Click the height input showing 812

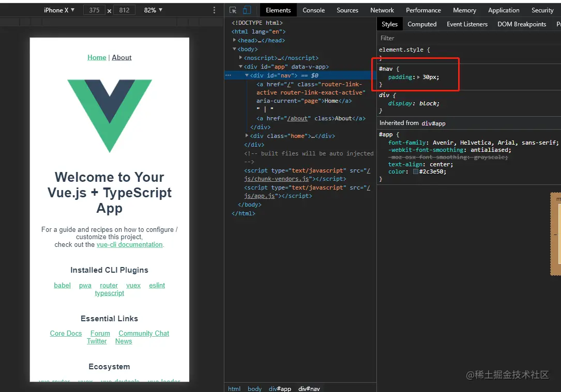tap(124, 10)
